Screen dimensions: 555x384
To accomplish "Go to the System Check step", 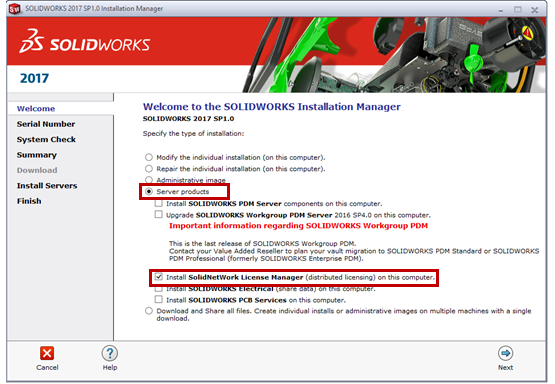I will [46, 139].
